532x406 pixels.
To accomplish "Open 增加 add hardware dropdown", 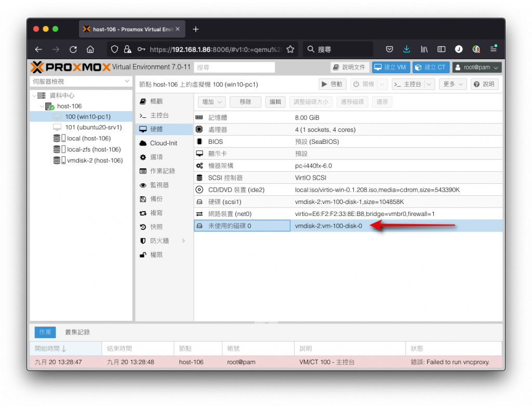I will tap(211, 102).
